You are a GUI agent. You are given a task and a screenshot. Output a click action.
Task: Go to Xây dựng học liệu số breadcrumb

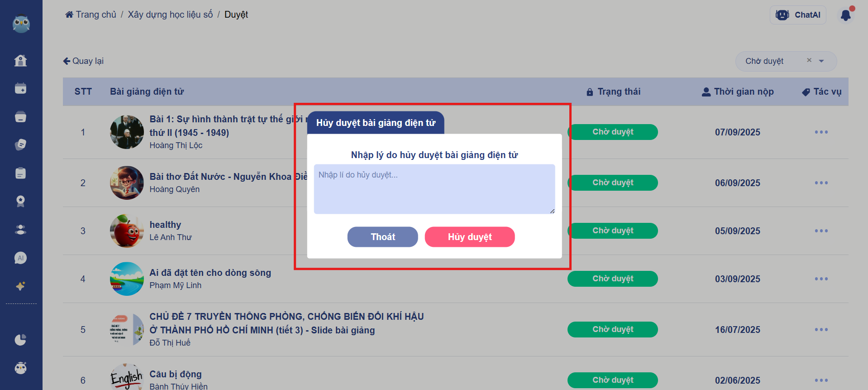[170, 14]
